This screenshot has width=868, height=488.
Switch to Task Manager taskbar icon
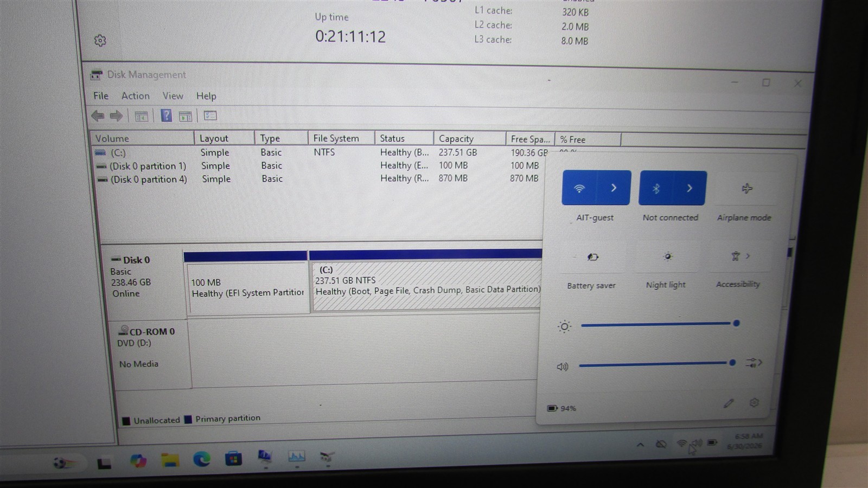296,457
